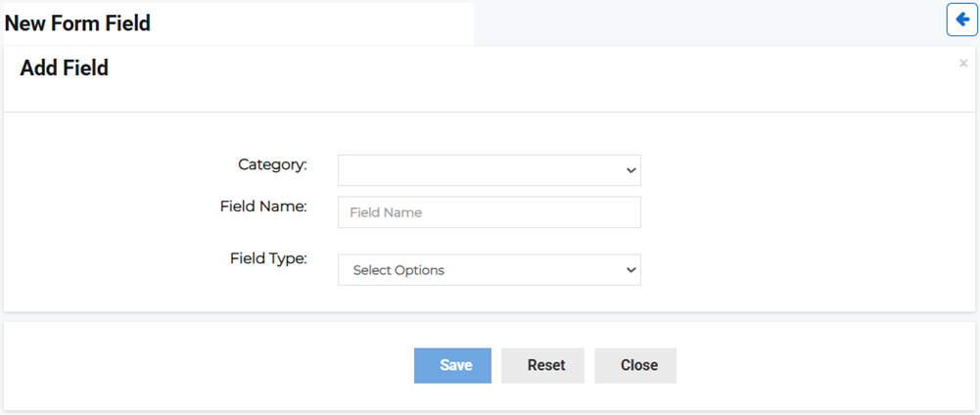Click the "Field Name:" label
Viewport: 980px width, 415px height.
263,207
